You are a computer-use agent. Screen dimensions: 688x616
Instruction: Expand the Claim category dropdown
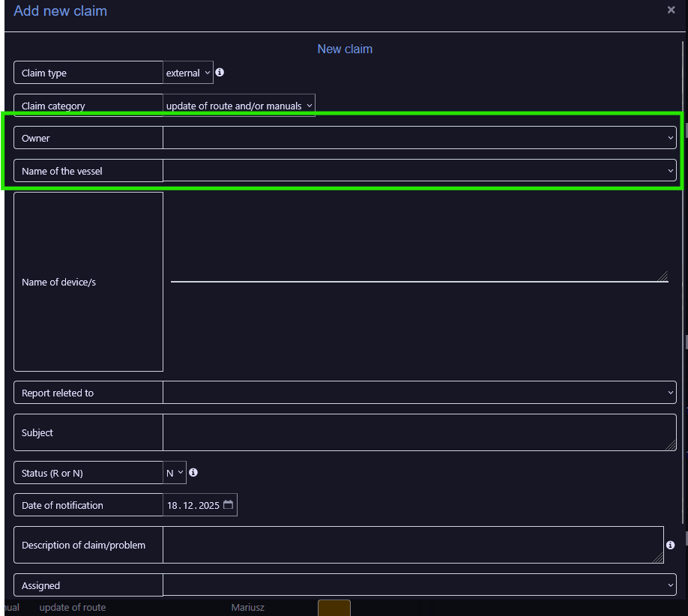239,106
